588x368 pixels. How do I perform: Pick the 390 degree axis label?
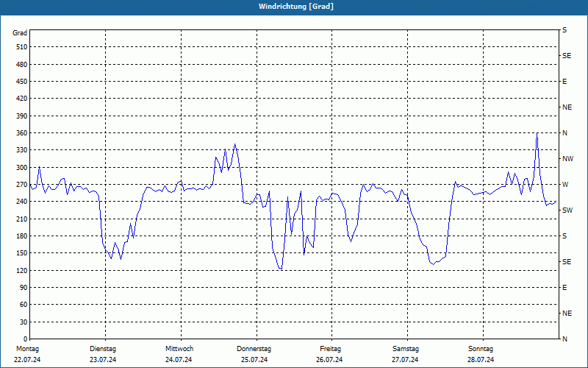click(x=22, y=116)
